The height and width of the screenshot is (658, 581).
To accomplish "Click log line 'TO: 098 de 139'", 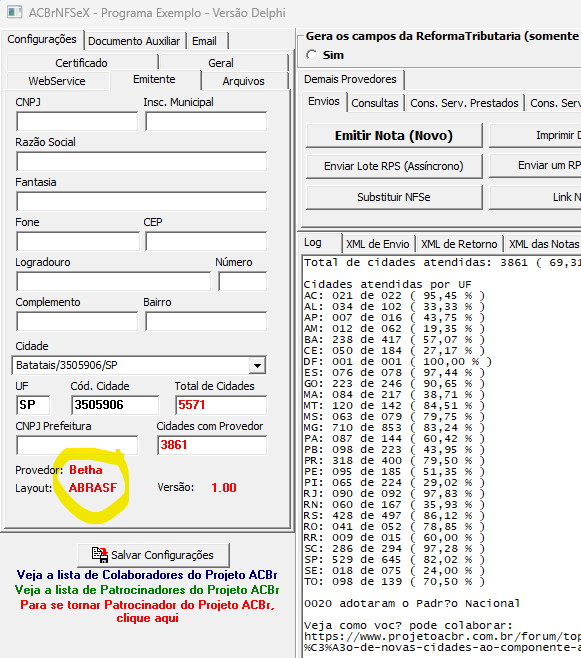I will (394, 582).
